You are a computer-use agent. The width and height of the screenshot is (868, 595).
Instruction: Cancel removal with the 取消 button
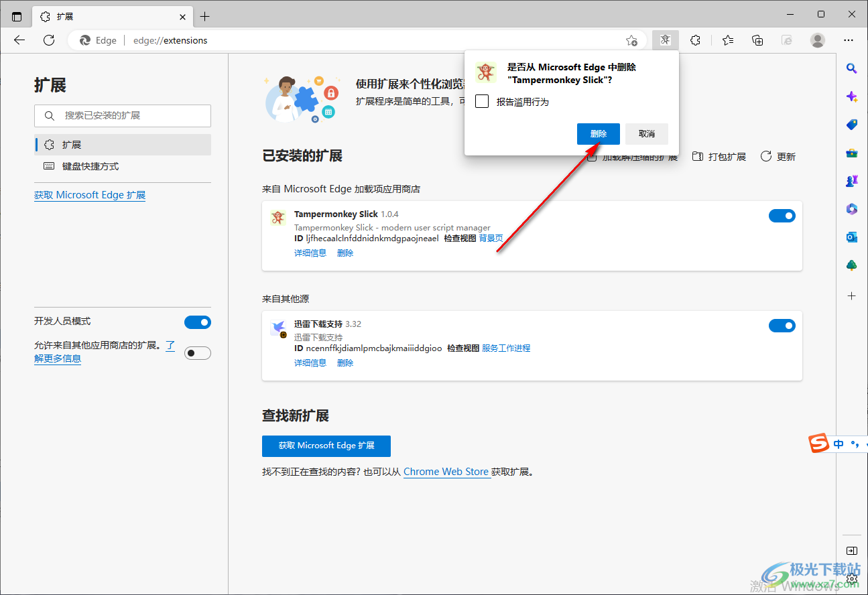click(647, 134)
